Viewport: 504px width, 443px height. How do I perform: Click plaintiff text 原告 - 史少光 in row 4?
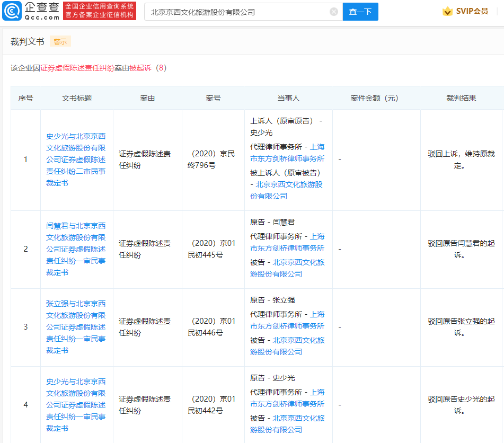pos(272,378)
